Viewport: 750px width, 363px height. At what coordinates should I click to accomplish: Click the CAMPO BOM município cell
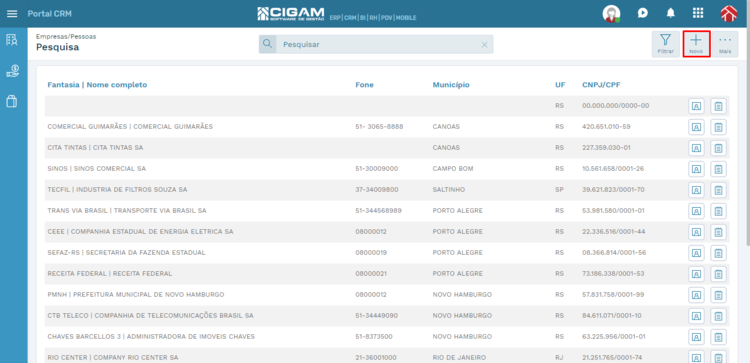[x=452, y=169]
